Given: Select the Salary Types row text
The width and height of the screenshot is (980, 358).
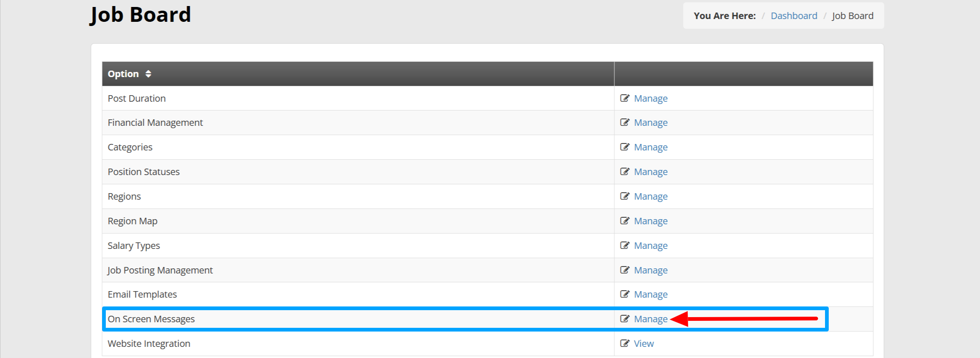Looking at the screenshot, I should (x=134, y=246).
